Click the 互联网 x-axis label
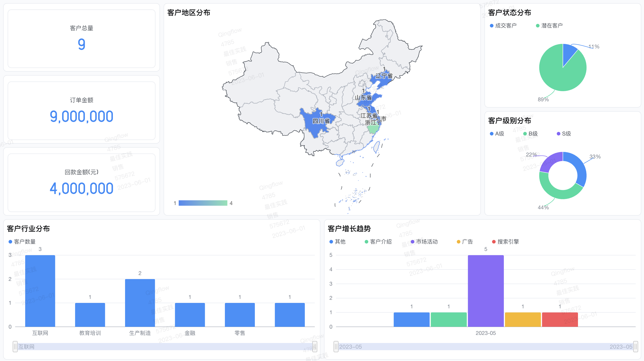Image resolution: width=644 pixels, height=361 pixels. (40, 333)
